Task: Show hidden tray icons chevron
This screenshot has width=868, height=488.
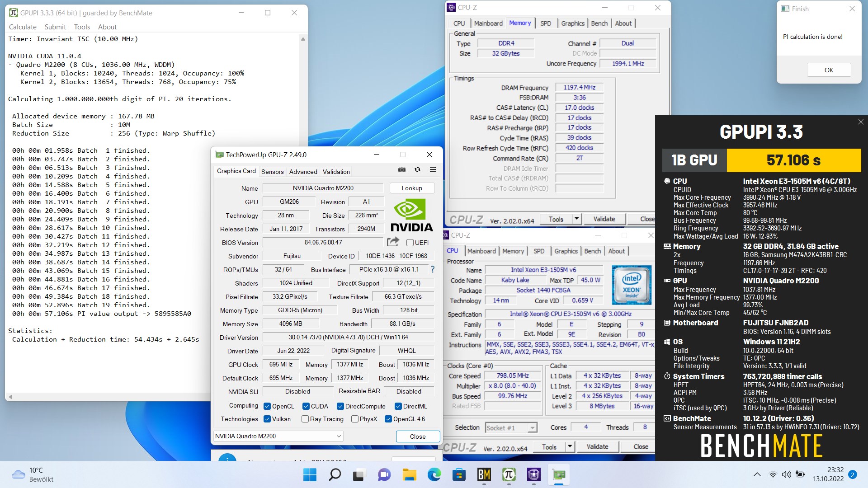Action: pos(757,474)
